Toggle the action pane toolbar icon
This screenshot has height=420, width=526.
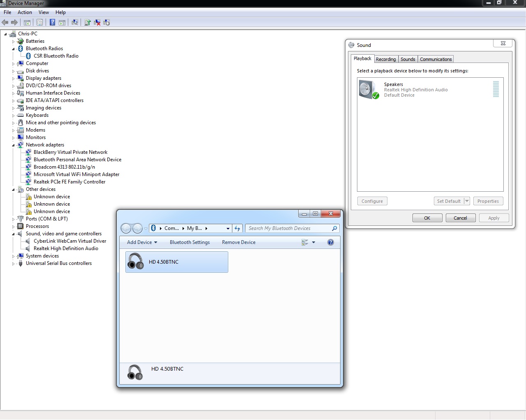[x=62, y=23]
